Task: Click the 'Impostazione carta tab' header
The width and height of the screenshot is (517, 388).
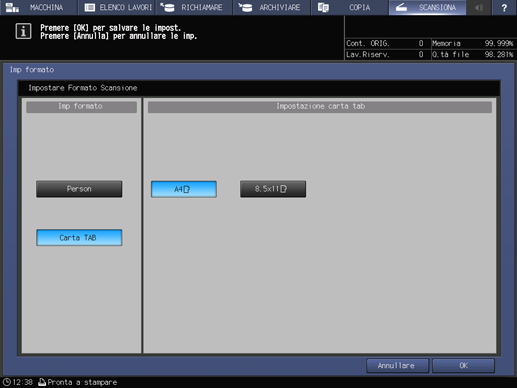Action: click(320, 107)
